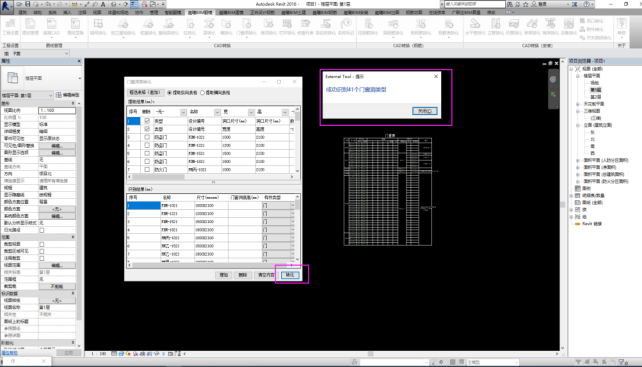This screenshot has width=642, height=367.
Task: Click the 转化 convert button
Action: pos(290,275)
